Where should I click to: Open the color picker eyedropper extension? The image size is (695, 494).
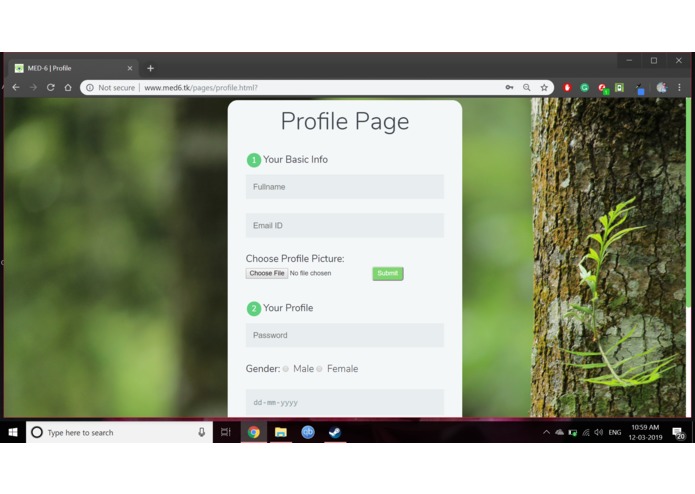click(640, 89)
